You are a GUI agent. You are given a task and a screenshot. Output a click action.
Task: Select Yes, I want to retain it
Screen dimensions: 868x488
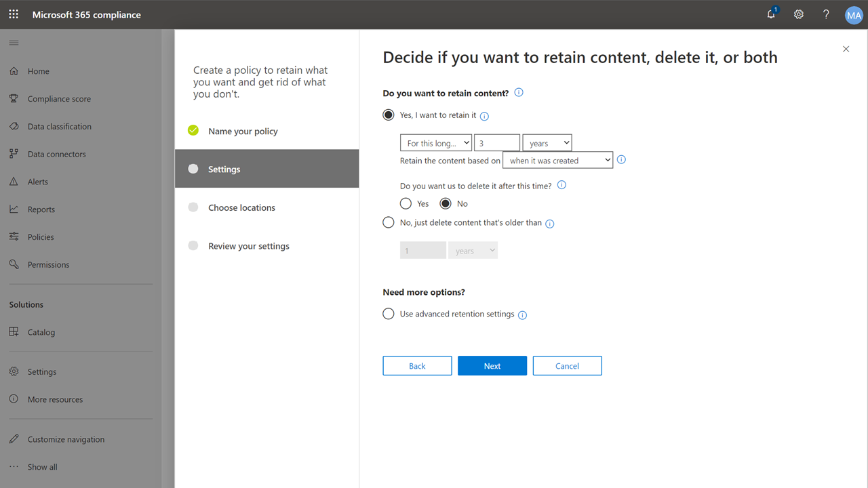click(x=389, y=115)
